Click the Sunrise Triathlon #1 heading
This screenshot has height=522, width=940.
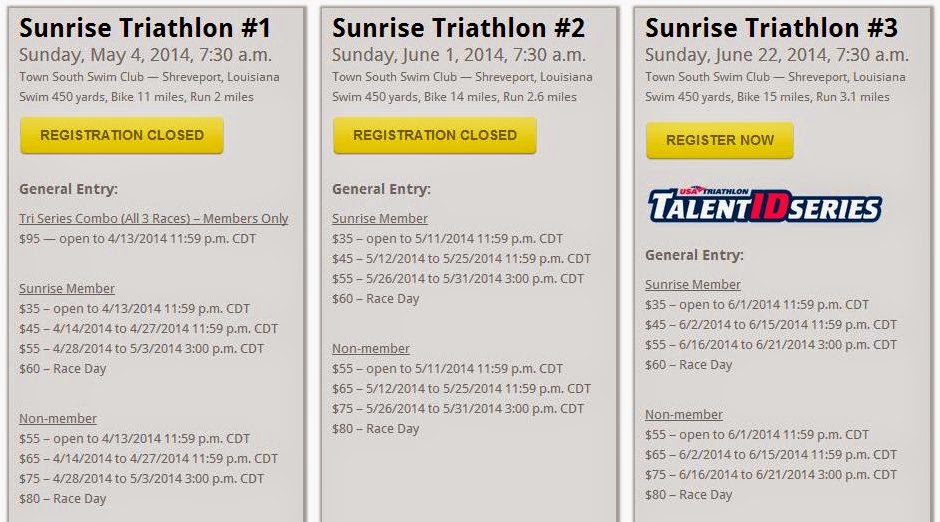click(145, 27)
